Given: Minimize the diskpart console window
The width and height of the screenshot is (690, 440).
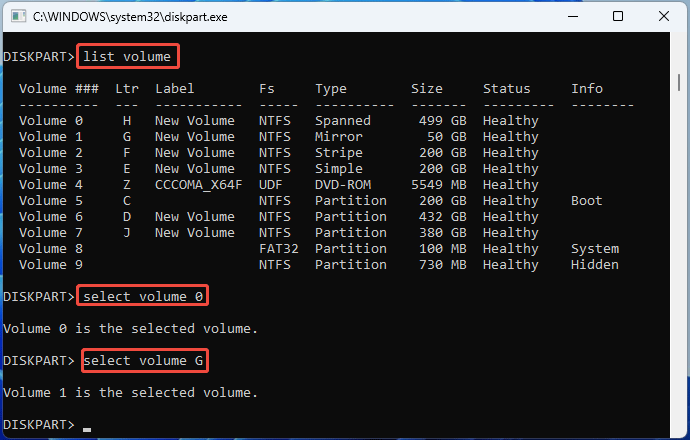Looking at the screenshot, I should tap(573, 17).
